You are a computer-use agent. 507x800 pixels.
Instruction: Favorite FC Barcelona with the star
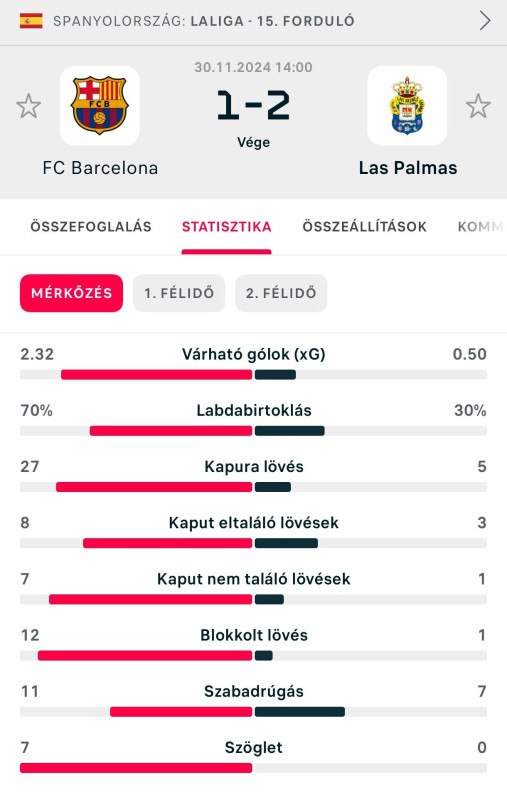pyautogui.click(x=29, y=106)
